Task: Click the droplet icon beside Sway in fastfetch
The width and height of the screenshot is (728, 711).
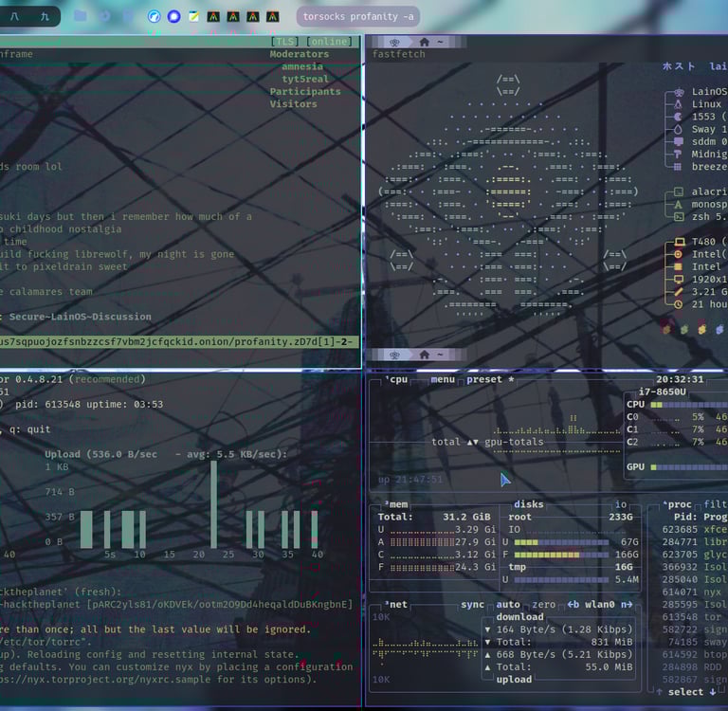Action: (x=679, y=129)
